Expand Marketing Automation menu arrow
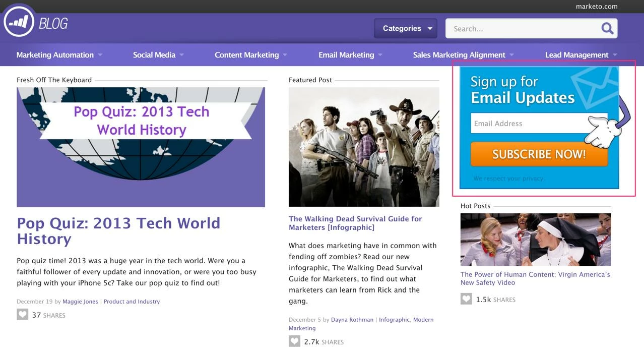The height and width of the screenshot is (353, 644). pos(100,54)
